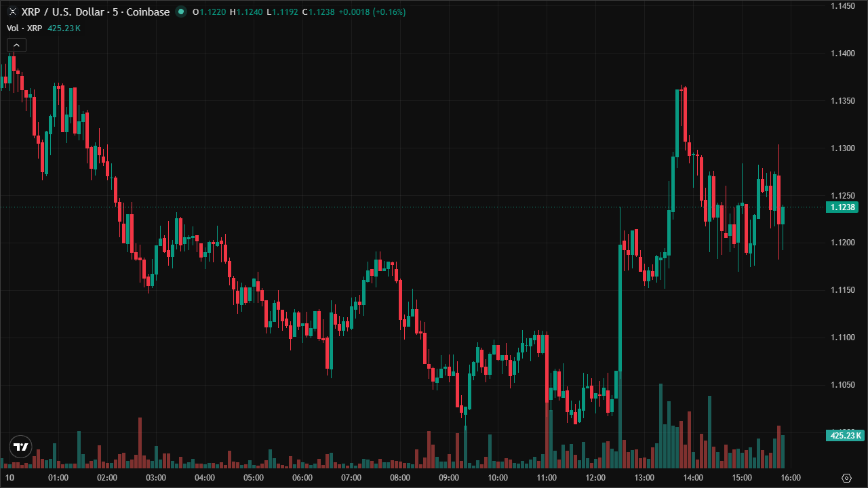Click the High value H1.1240
Viewport: 868px width, 488px height.
[245, 12]
